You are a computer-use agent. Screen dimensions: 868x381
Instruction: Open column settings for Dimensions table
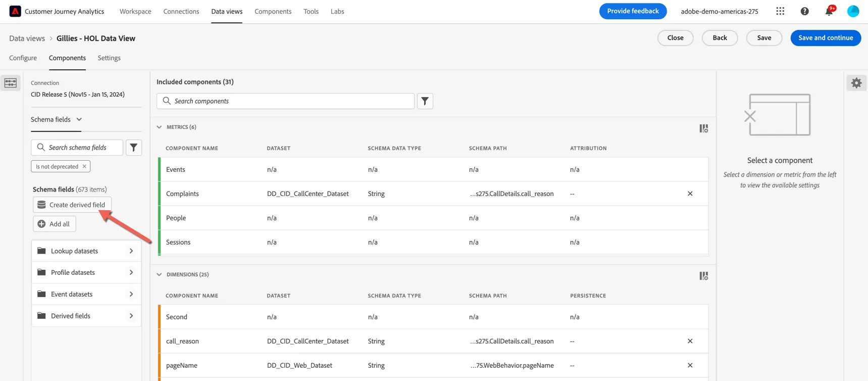tap(703, 276)
